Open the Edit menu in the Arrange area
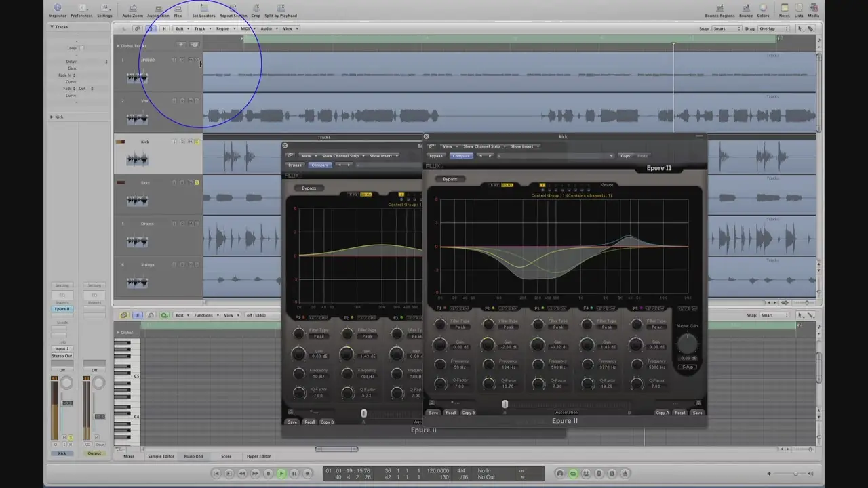This screenshot has width=868, height=488. click(x=181, y=28)
